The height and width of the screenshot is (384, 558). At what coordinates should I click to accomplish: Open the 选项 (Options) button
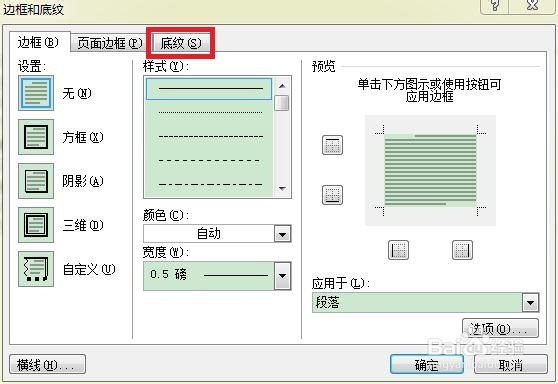pyautogui.click(x=500, y=328)
